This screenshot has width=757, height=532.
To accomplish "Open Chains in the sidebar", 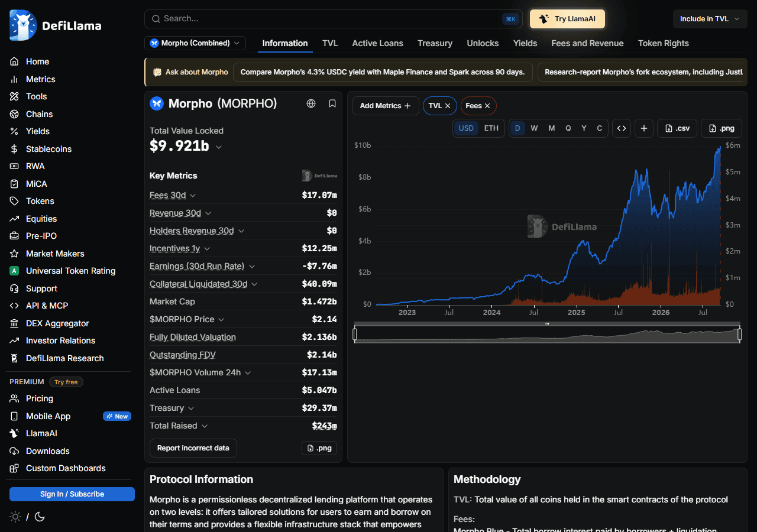I will pos(39,114).
